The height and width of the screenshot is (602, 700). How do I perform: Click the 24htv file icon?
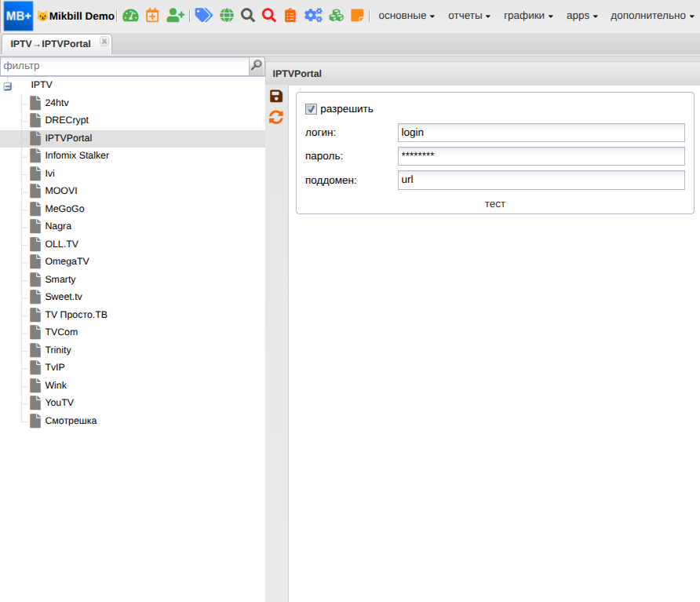35,103
